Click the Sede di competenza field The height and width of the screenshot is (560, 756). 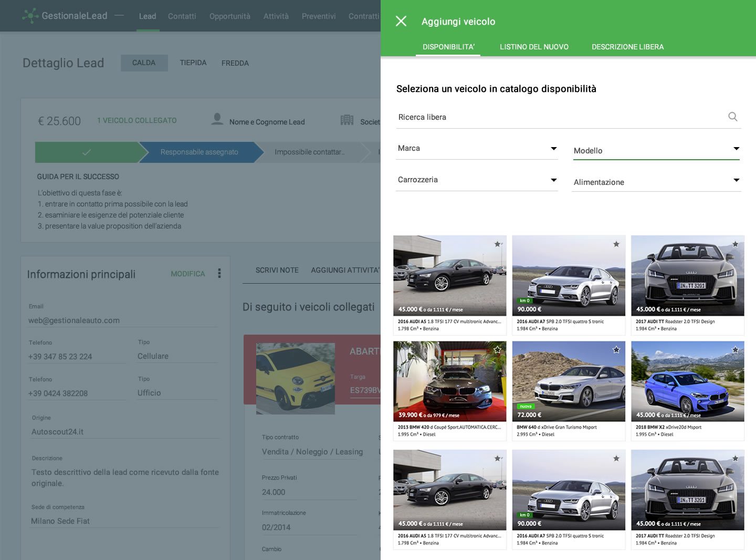click(x=125, y=521)
